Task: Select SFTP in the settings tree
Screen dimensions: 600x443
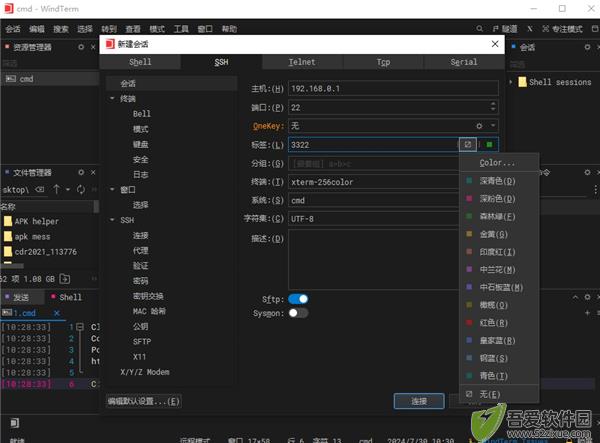Action: (142, 342)
